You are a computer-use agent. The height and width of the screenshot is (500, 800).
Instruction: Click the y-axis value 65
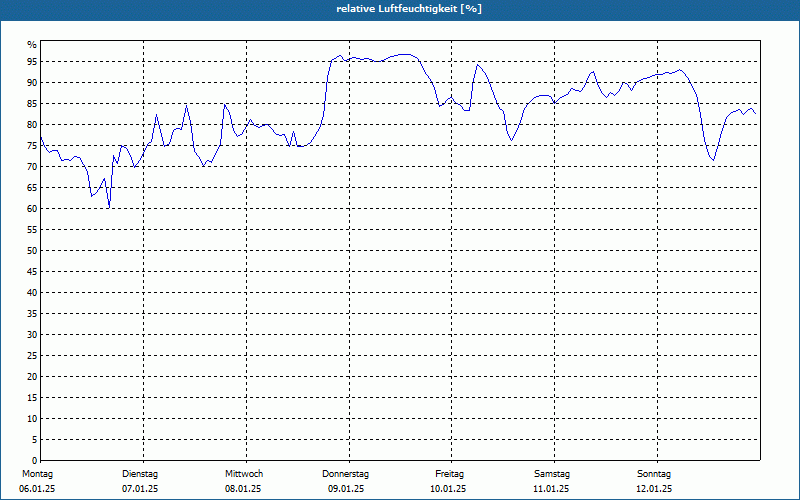click(32, 188)
